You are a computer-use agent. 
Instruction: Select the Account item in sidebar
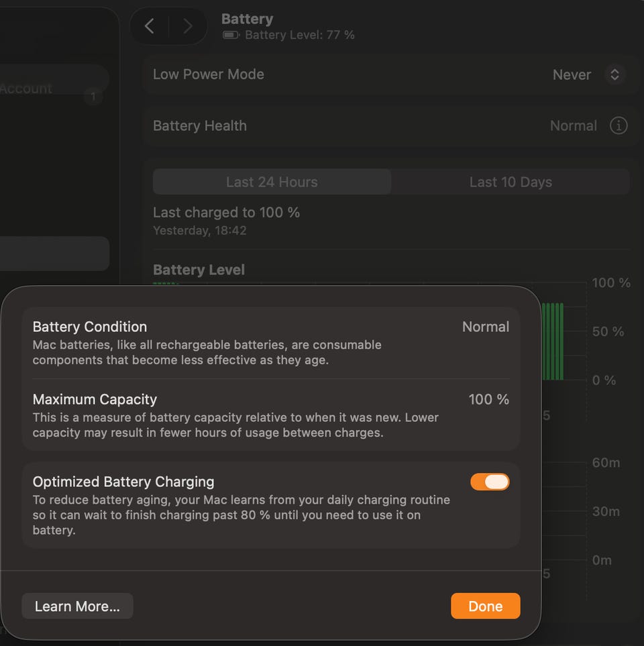click(x=26, y=88)
